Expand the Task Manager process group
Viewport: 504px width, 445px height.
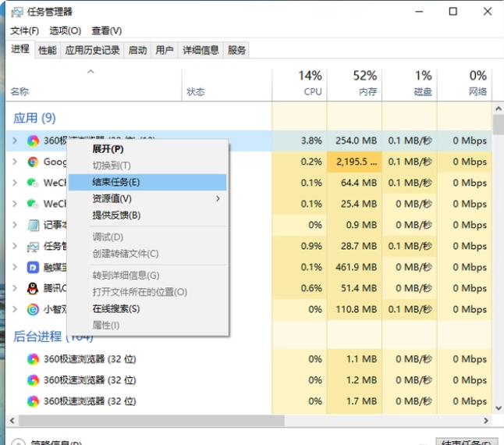[15, 246]
